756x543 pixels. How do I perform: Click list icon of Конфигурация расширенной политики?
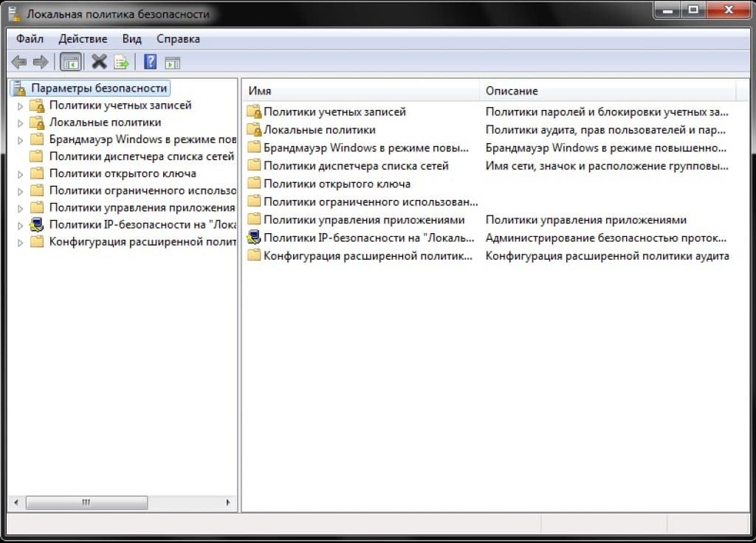point(254,255)
